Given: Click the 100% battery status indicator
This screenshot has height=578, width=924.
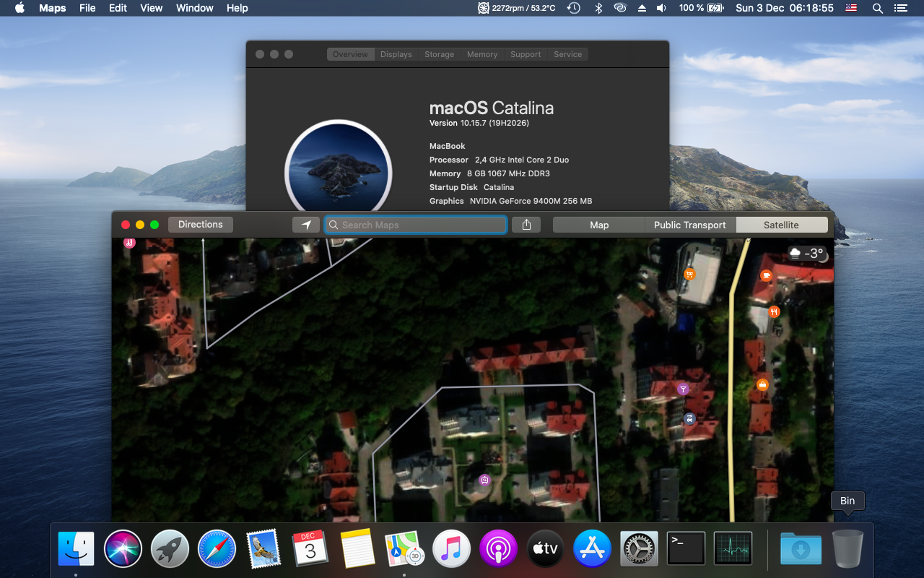Looking at the screenshot, I should 701,8.
